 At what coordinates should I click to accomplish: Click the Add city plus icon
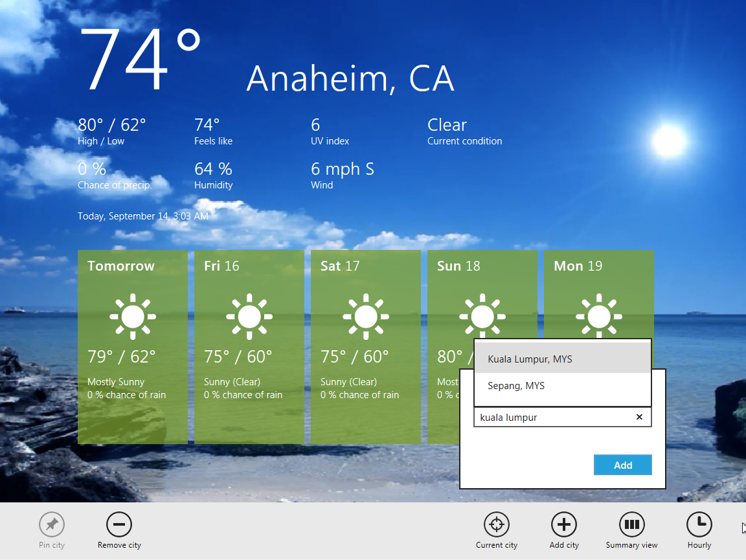click(x=563, y=524)
